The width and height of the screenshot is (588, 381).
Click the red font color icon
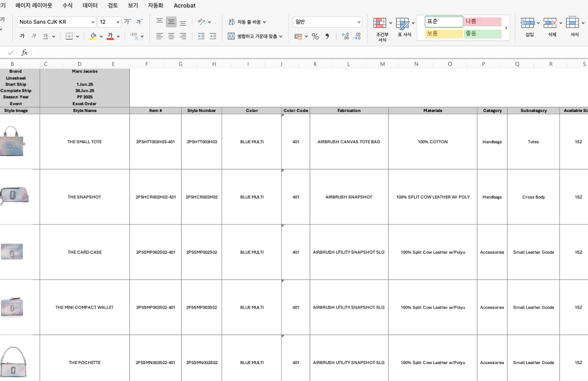[x=110, y=36]
